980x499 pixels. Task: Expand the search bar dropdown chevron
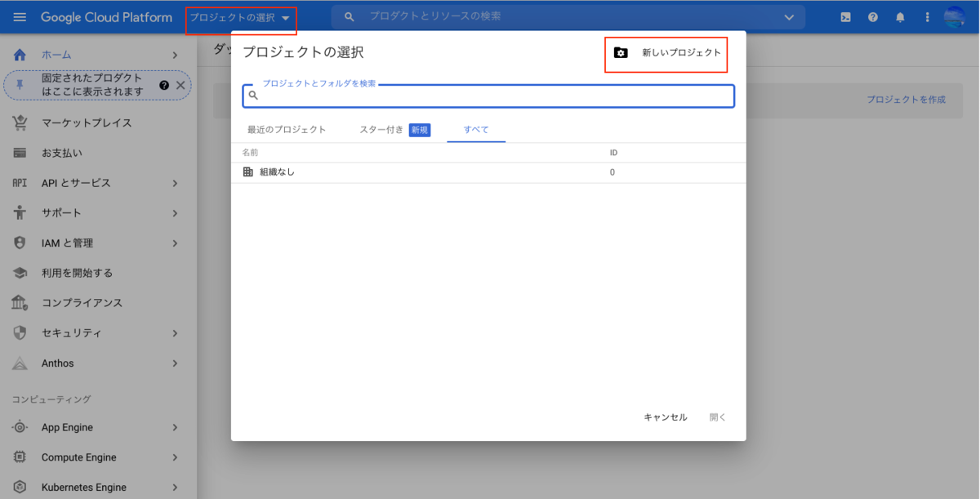click(x=789, y=16)
